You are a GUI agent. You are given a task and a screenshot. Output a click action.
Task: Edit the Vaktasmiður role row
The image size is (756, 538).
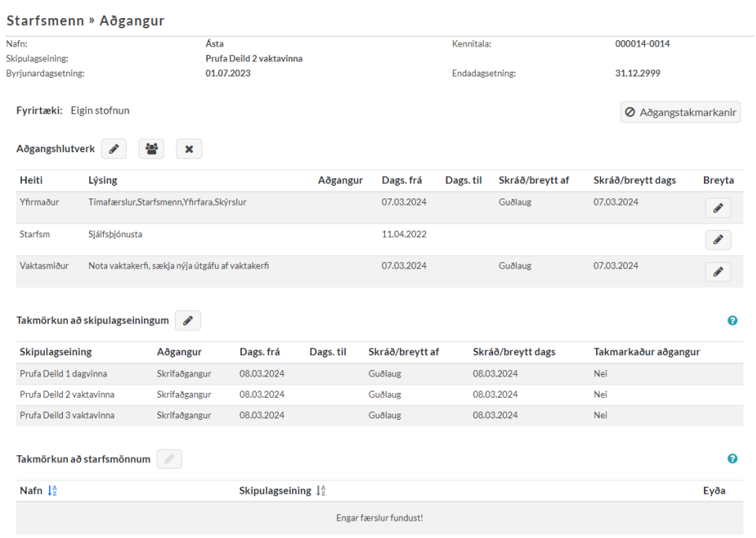click(x=718, y=272)
